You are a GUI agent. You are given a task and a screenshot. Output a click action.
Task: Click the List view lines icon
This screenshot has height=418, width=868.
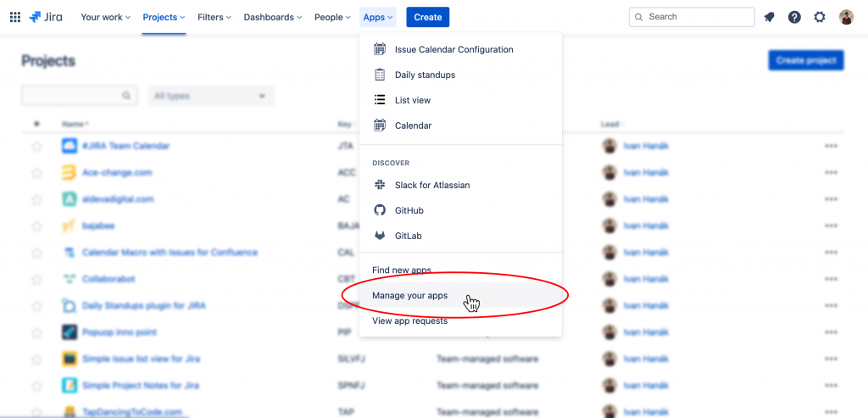pyautogui.click(x=380, y=100)
